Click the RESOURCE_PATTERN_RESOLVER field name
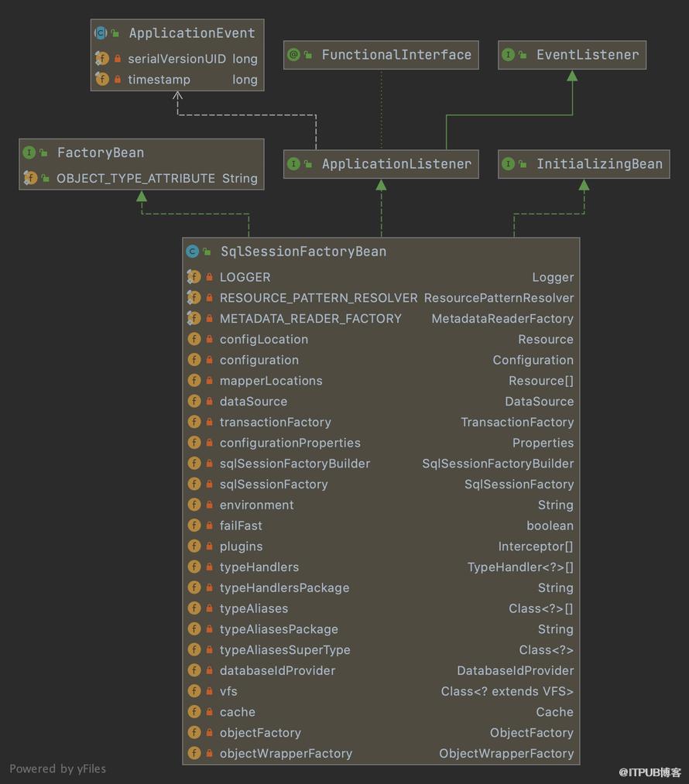 click(x=318, y=297)
